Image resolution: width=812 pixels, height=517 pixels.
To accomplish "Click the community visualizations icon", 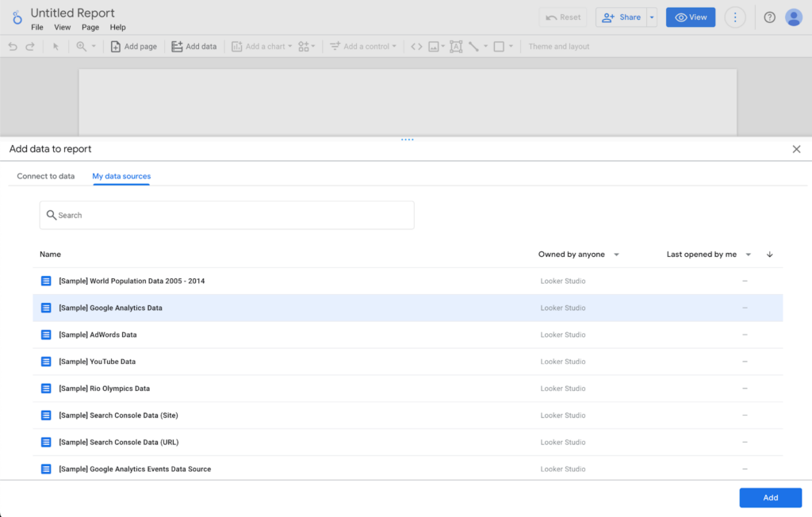I will (x=304, y=47).
